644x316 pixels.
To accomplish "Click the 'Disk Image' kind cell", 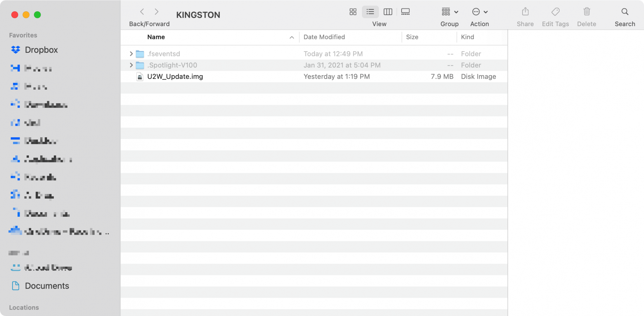I will [478, 76].
